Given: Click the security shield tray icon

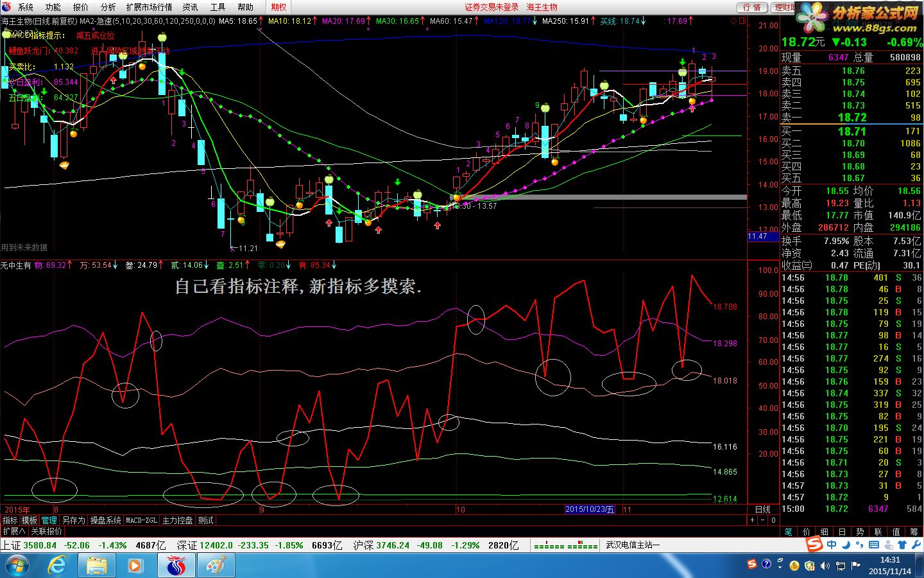Looking at the screenshot, I should pos(810,566).
